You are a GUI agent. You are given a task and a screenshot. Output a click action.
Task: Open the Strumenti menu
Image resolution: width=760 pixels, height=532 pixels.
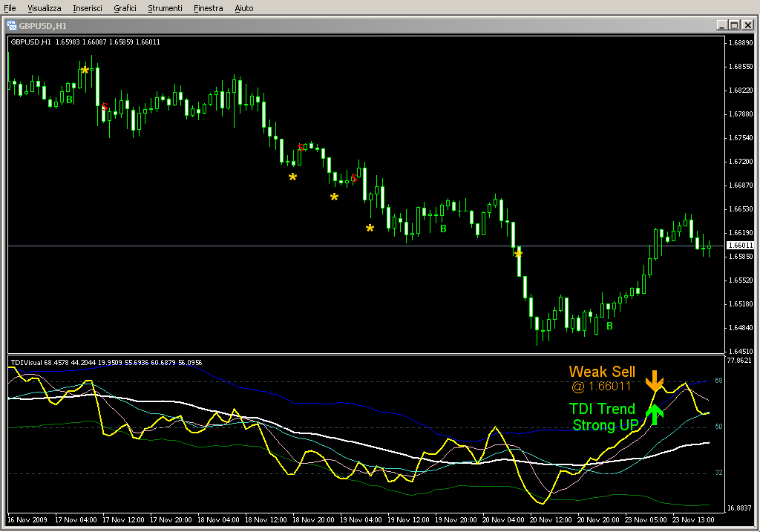click(x=165, y=8)
